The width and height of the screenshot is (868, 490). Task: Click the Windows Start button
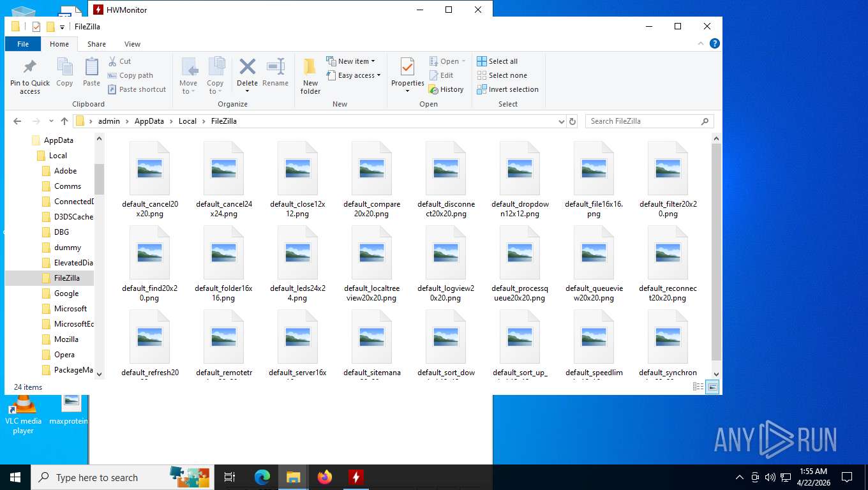coord(15,477)
